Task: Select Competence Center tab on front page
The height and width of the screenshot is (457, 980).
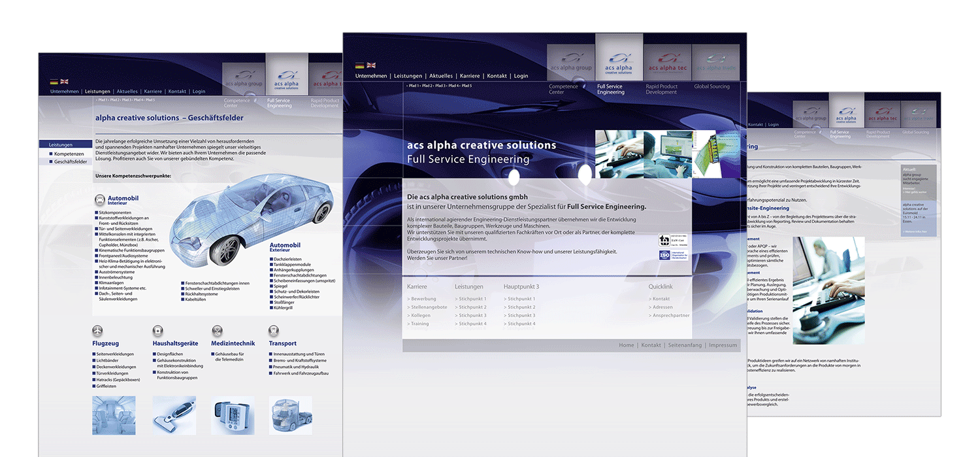Action: (x=563, y=90)
